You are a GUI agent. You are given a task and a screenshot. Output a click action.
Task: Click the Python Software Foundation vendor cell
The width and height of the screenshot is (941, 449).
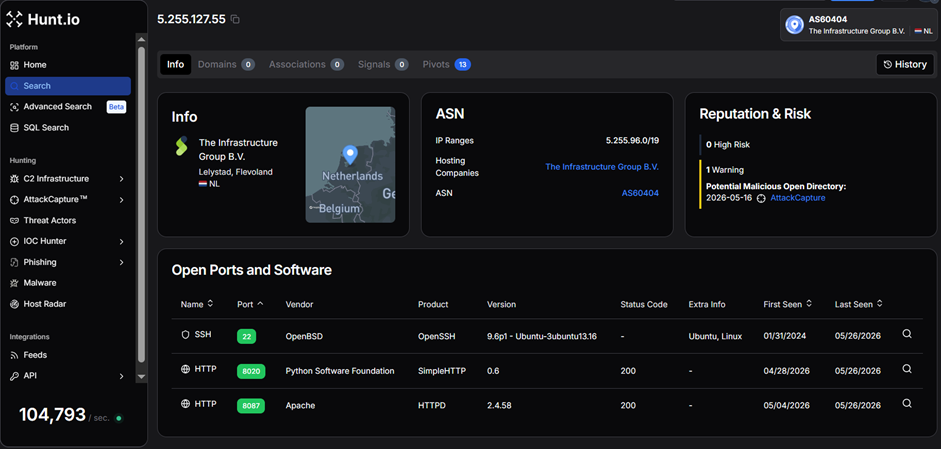pyautogui.click(x=340, y=371)
